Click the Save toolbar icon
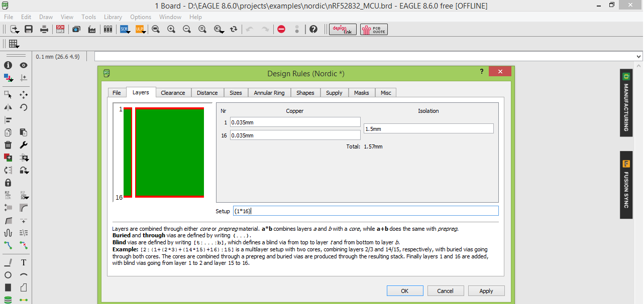This screenshot has height=304, width=644. coord(29,29)
